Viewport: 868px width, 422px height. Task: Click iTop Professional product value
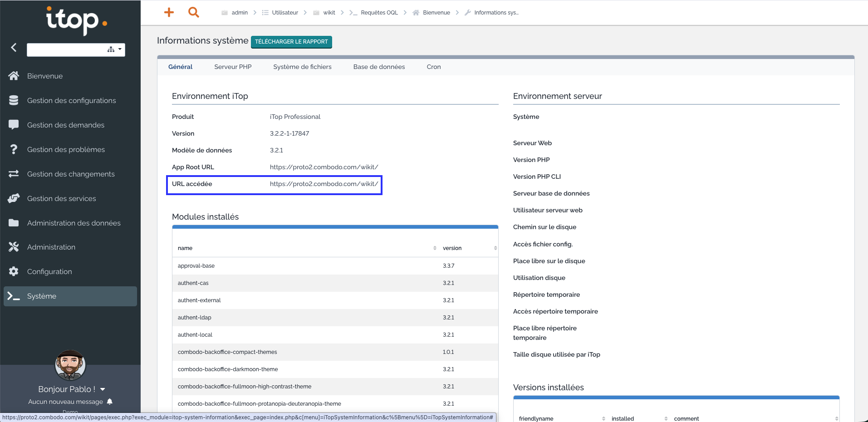tap(295, 117)
